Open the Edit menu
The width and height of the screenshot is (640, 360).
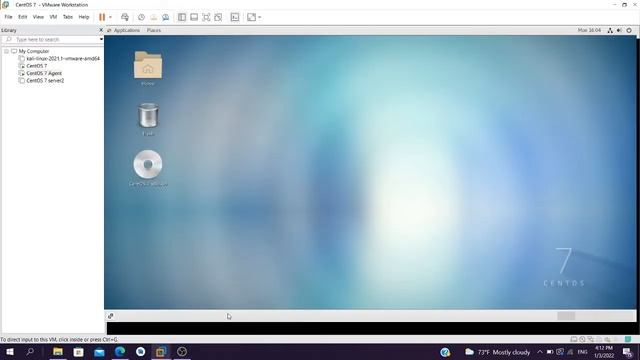[22, 17]
